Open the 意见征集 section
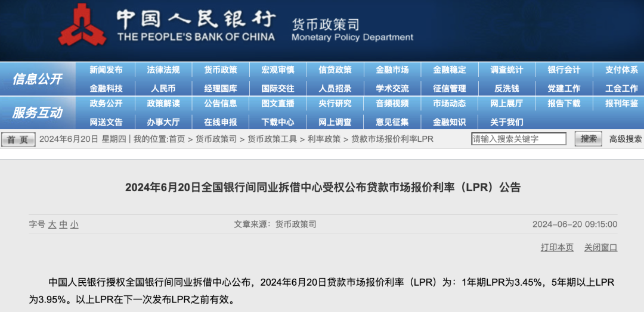 point(392,122)
